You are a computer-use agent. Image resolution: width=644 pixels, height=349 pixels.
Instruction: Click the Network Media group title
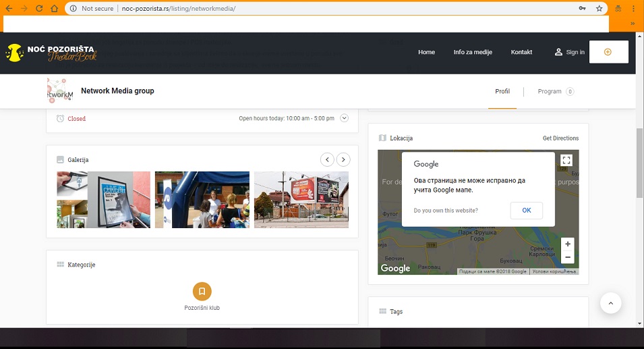coord(117,91)
